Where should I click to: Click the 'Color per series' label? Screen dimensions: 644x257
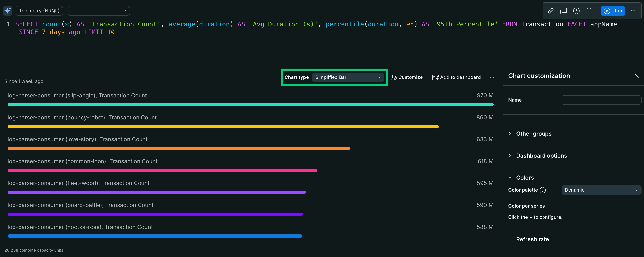click(526, 206)
